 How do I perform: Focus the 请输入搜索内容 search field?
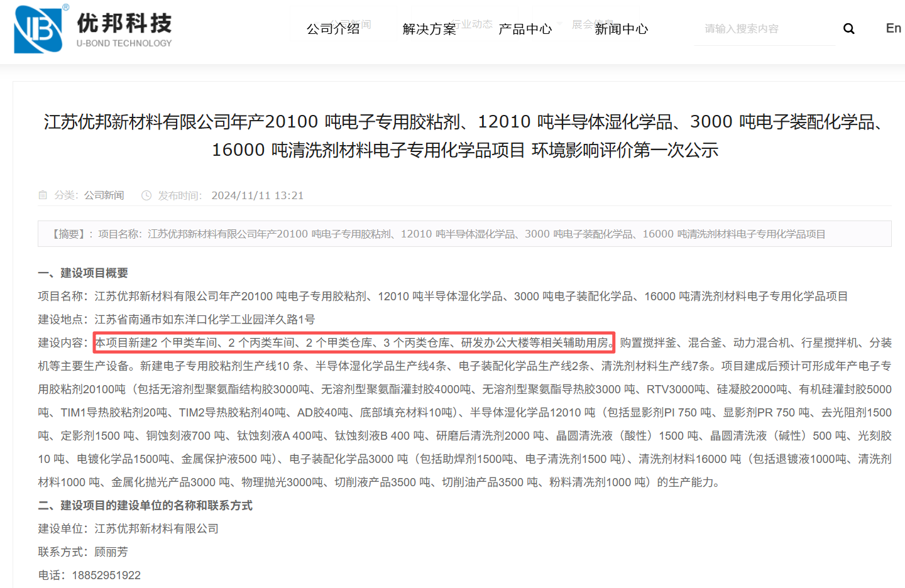(x=765, y=29)
